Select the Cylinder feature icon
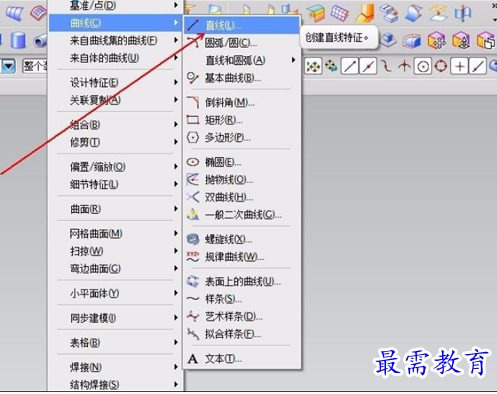 click(18, 40)
